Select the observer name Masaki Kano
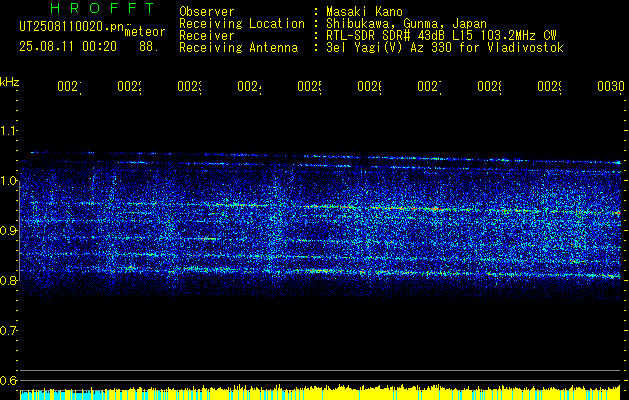 point(364,12)
